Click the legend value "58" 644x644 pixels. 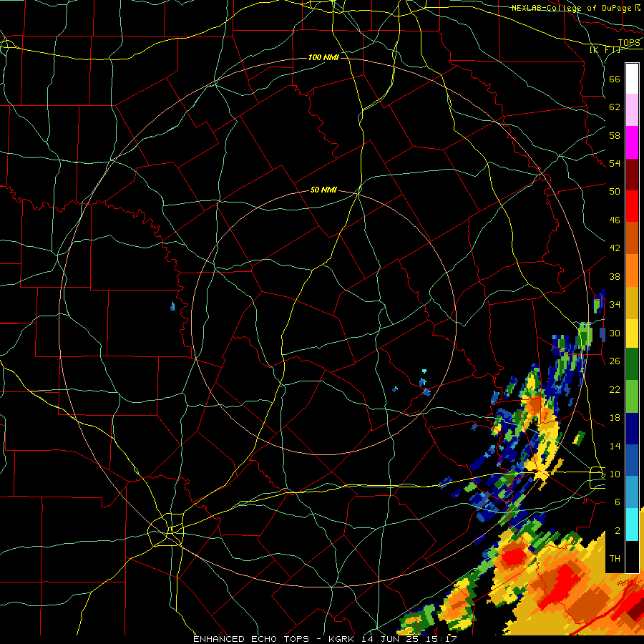[615, 135]
